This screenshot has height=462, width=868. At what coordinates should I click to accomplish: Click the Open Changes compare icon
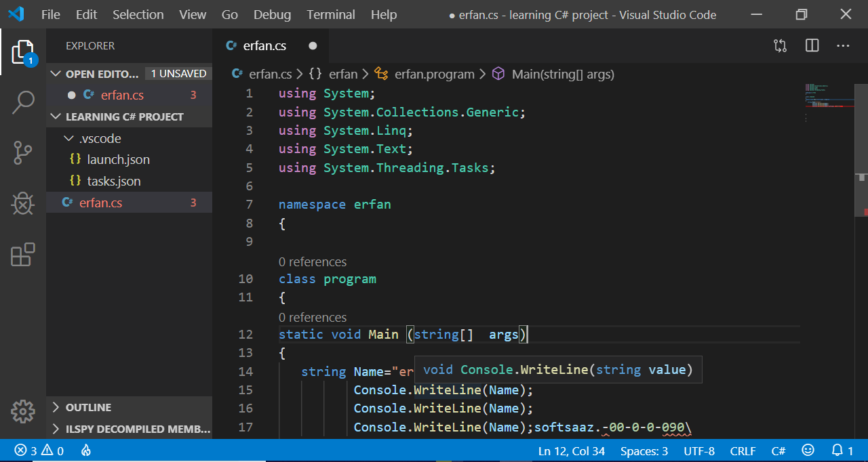[x=781, y=46]
